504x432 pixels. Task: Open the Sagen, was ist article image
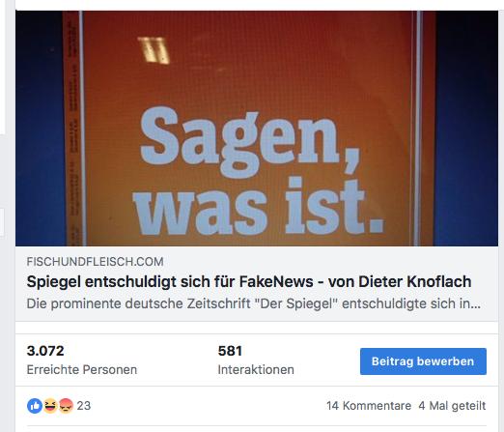pyautogui.click(x=257, y=129)
